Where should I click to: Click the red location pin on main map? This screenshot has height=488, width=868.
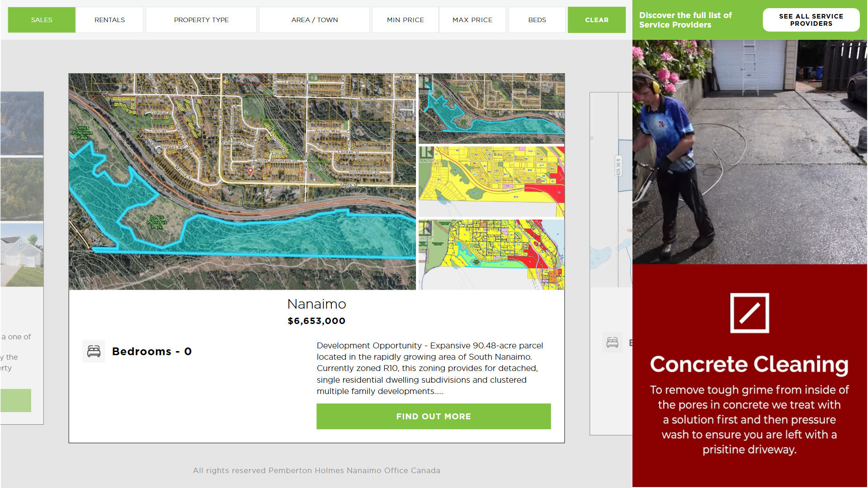250,171
